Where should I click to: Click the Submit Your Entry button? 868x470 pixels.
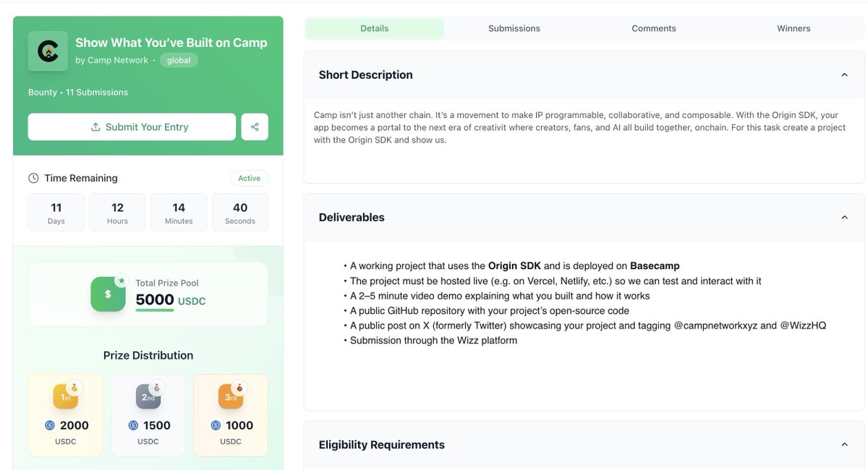[x=132, y=127]
